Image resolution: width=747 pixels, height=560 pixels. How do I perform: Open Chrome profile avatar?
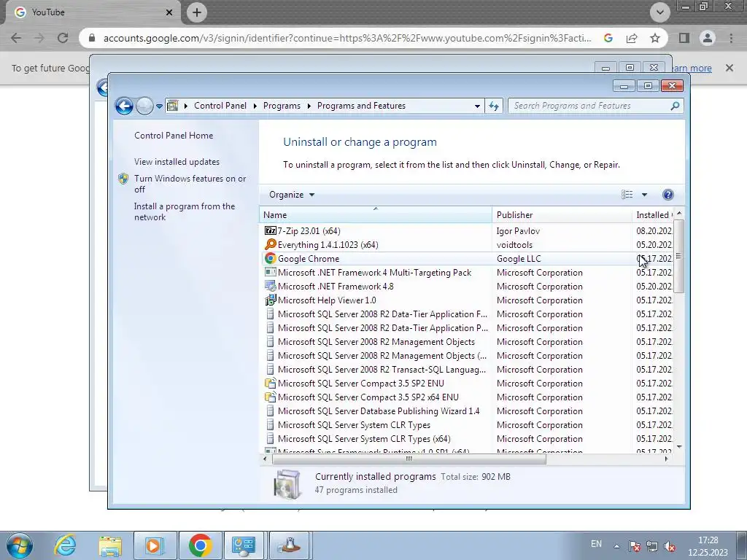pyautogui.click(x=708, y=38)
